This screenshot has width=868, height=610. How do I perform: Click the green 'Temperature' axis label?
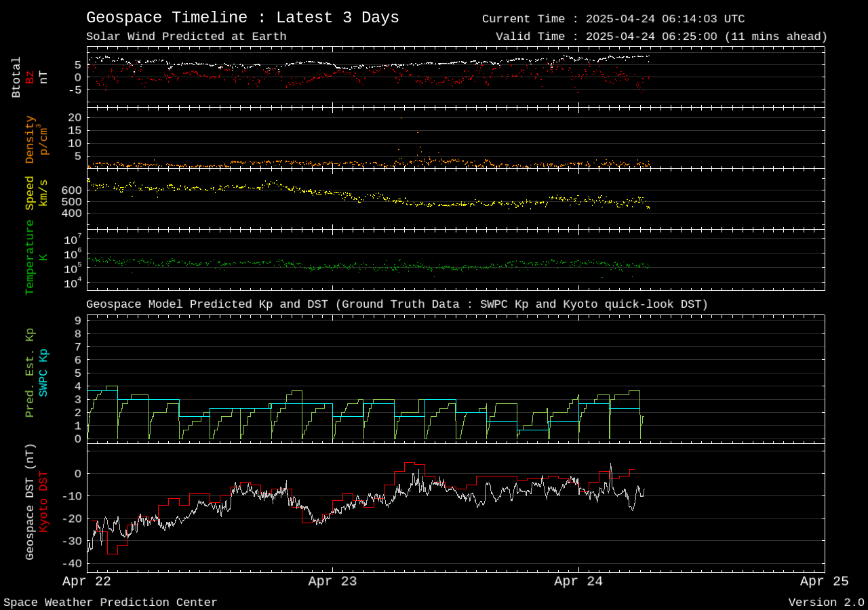coord(30,258)
